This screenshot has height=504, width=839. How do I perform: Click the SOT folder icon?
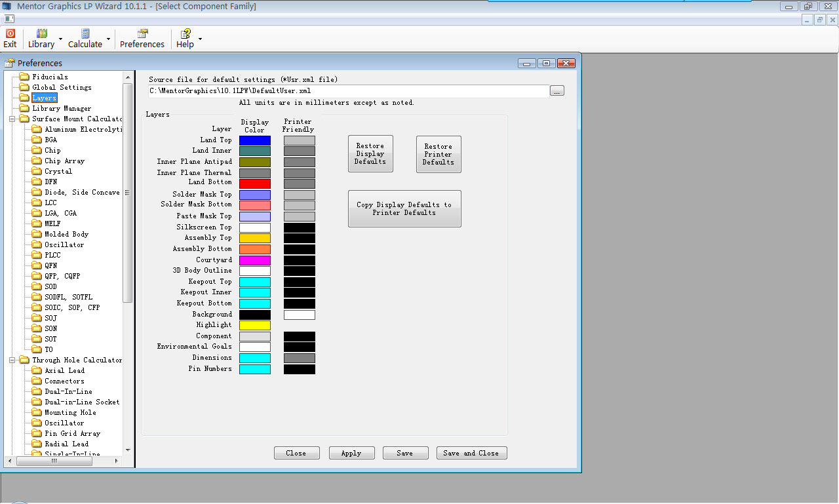pyautogui.click(x=37, y=339)
